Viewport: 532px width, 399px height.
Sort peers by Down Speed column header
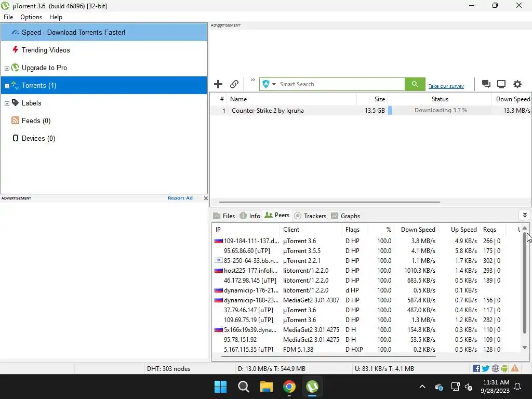pyautogui.click(x=416, y=230)
